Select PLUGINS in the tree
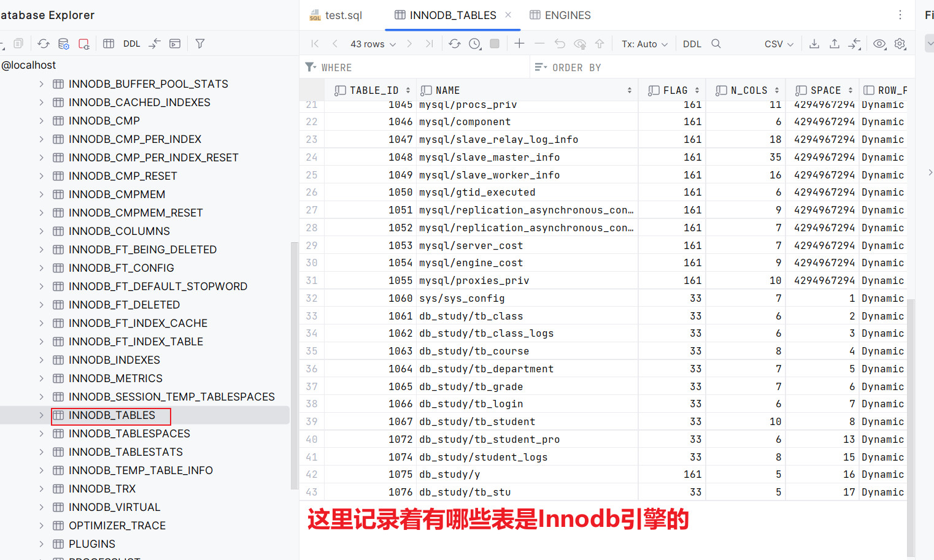 92,544
